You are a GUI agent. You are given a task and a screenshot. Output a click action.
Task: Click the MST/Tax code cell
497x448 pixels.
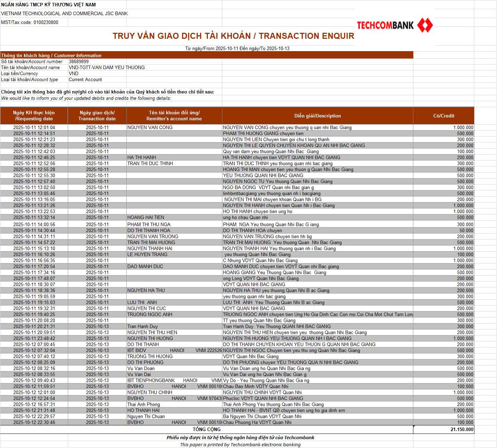pos(30,22)
